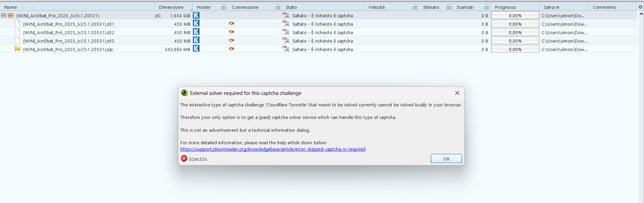Image resolution: width=644 pixels, height=203 pixels.
Task: Click the red stop-countdown icon in the dialog
Action: coord(184,158)
